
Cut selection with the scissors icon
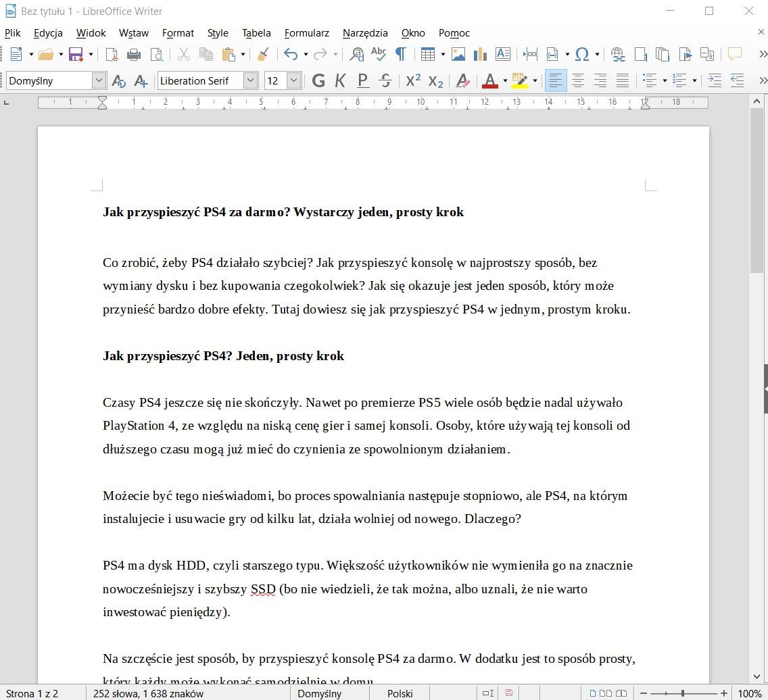pos(184,54)
